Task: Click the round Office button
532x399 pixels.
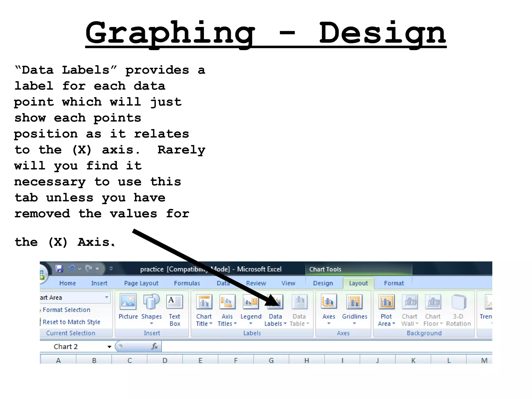Action: pyautogui.click(x=43, y=274)
